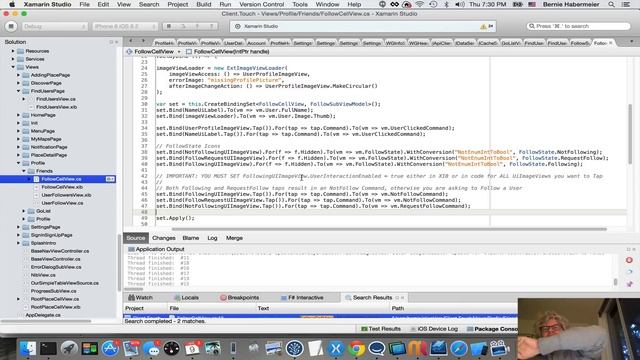
Task: Expand the SettingsPage folder
Action: [x=18, y=227]
